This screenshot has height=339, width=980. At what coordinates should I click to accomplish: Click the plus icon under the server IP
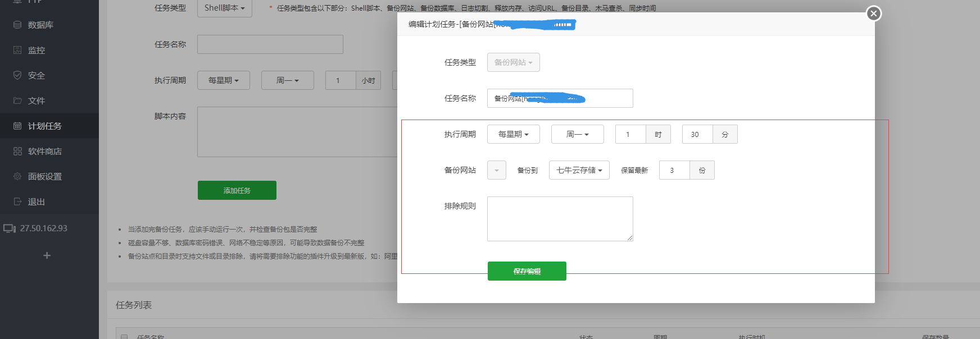pos(47,255)
